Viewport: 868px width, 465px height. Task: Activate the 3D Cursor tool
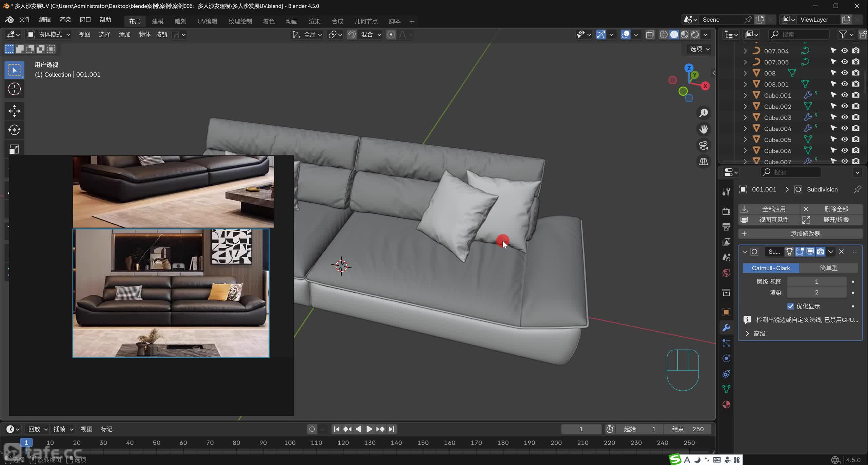click(14, 89)
